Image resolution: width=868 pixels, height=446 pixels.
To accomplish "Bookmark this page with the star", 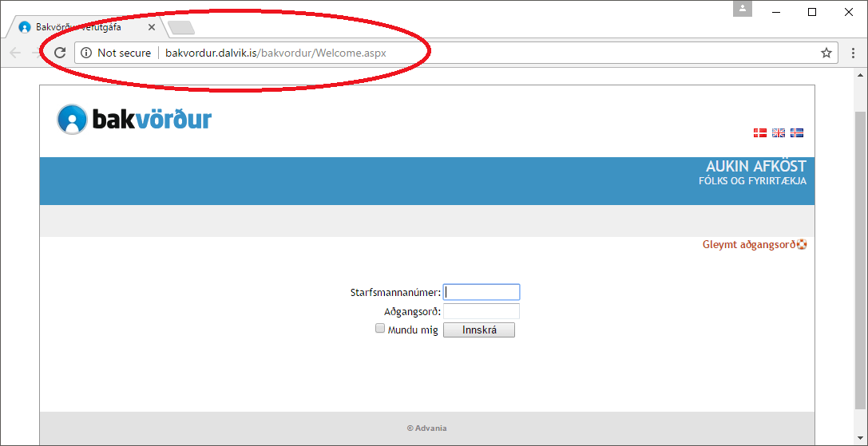I will point(826,53).
